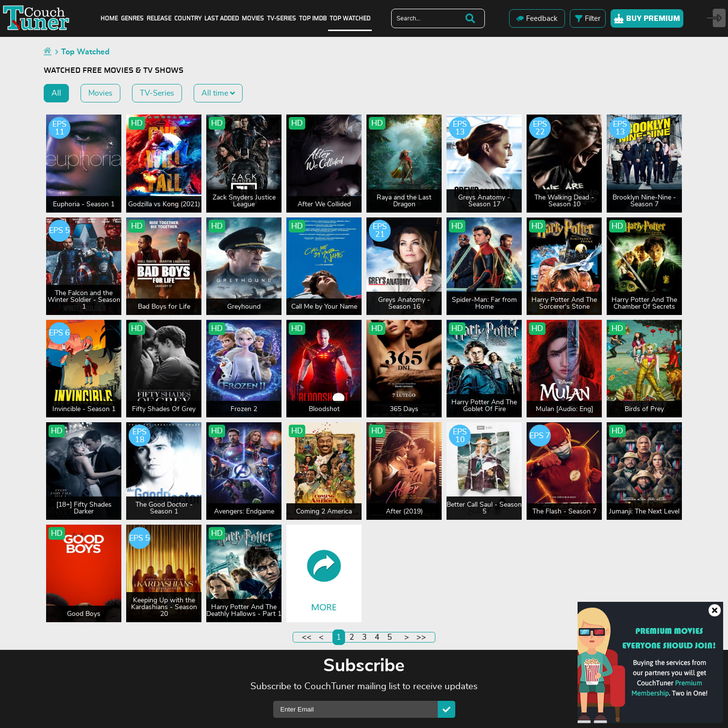Click EPS 7 badge on The Flash
The image size is (728, 728).
pos(540,435)
